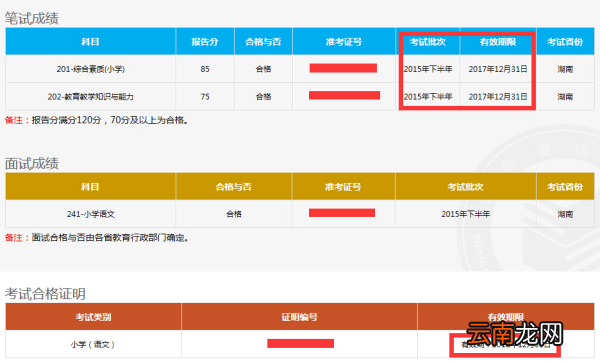The width and height of the screenshot is (600, 362).
Task: Select the score 75 cell
Action: [205, 97]
